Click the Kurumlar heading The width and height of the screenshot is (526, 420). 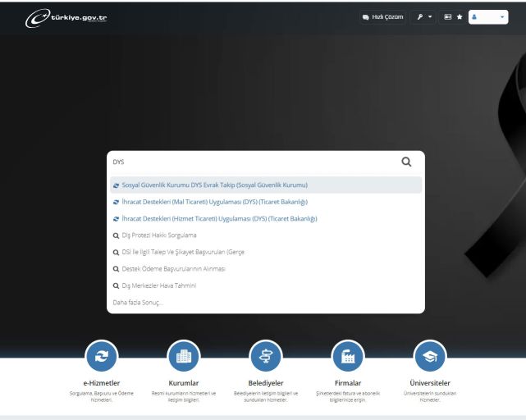184,383
